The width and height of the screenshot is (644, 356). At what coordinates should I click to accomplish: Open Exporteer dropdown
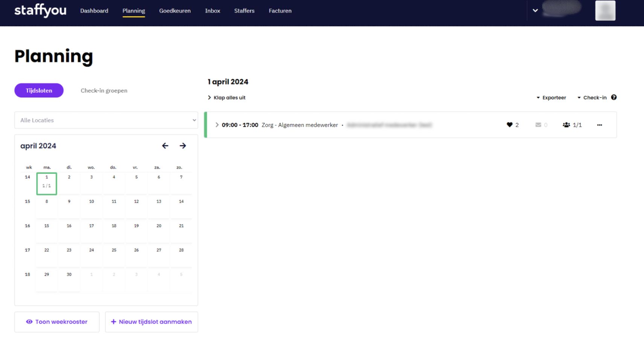pyautogui.click(x=551, y=97)
